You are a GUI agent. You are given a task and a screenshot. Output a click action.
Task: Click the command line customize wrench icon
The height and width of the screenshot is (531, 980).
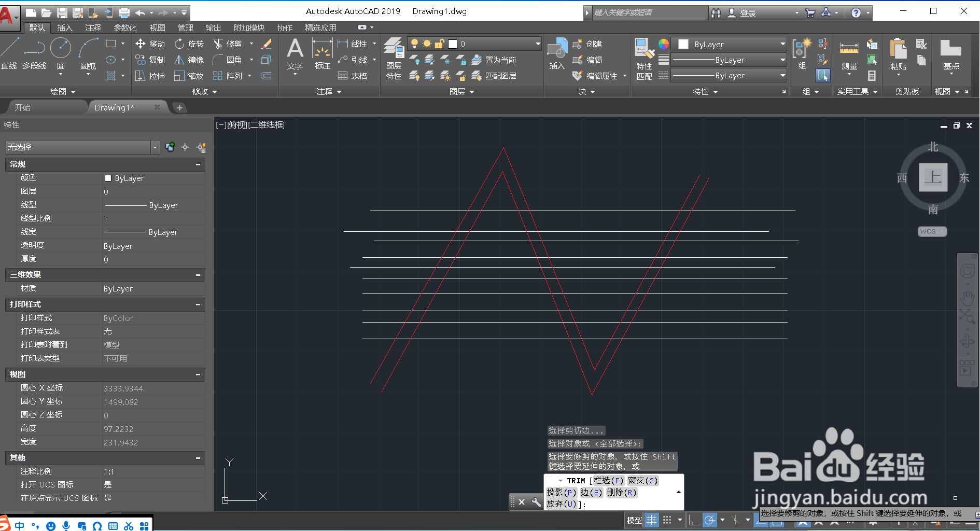[x=536, y=502]
